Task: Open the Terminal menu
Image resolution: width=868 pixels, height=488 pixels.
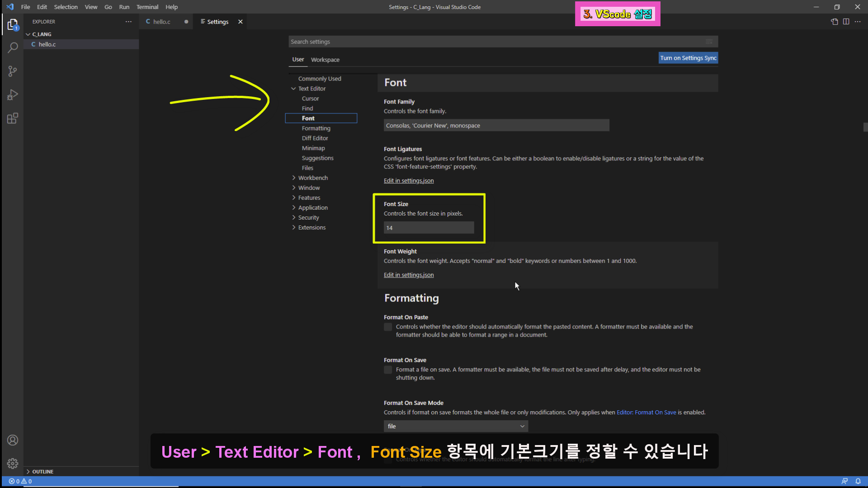Action: pos(147,7)
